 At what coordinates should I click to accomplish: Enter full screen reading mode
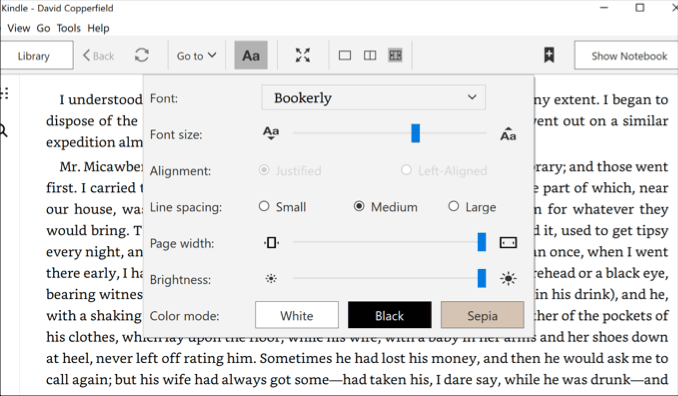[303, 55]
